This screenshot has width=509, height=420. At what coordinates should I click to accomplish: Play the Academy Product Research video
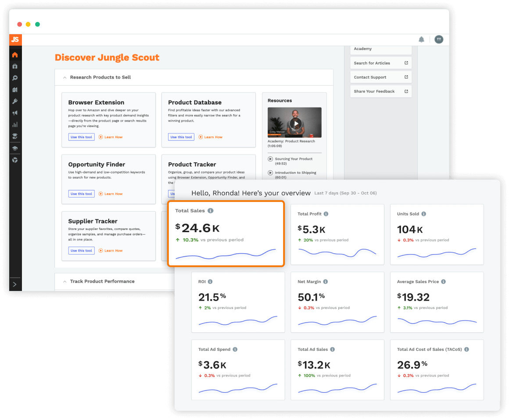tap(296, 123)
